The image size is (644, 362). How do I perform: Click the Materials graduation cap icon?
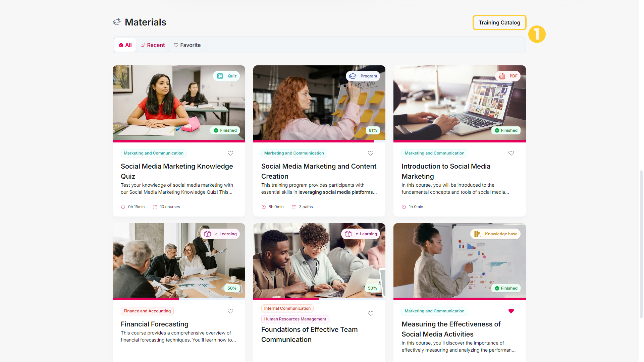click(117, 22)
